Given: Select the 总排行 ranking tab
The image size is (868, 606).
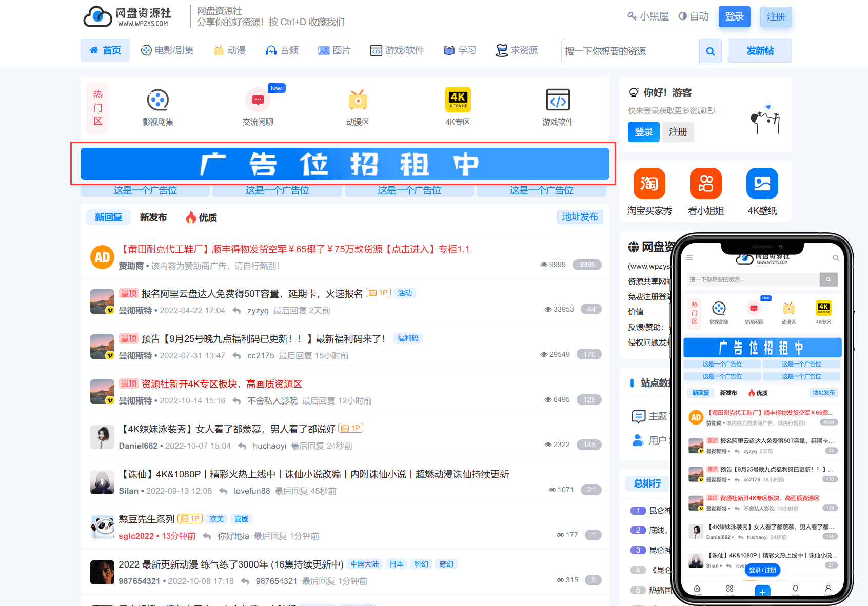Looking at the screenshot, I should coord(647,483).
